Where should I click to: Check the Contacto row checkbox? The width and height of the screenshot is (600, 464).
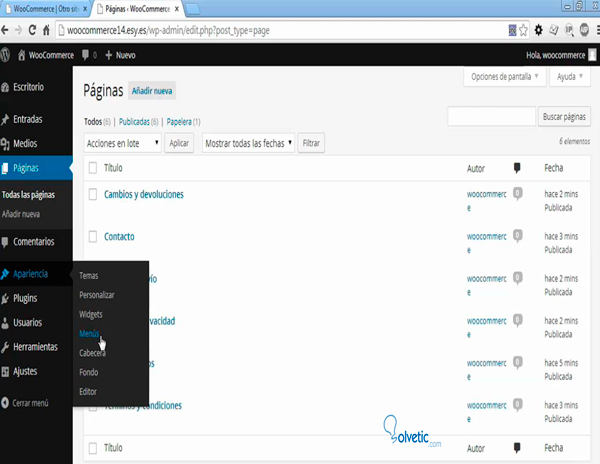click(93, 236)
